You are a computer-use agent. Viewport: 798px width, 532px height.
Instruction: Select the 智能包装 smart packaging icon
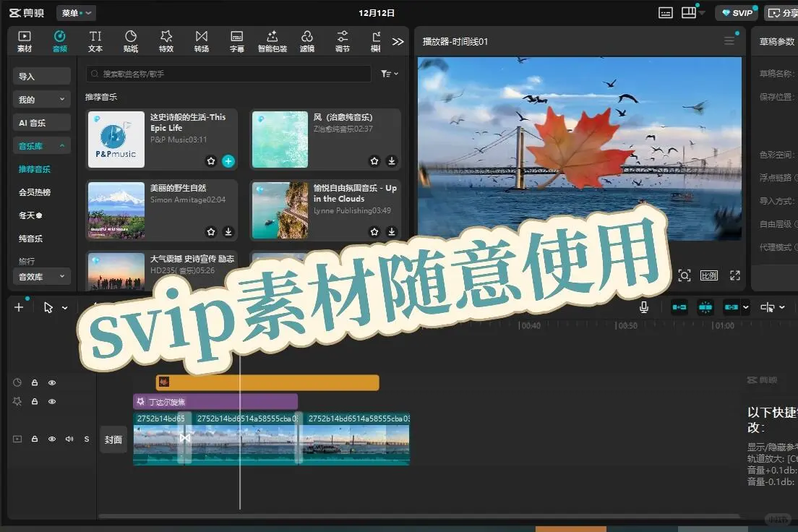[272, 40]
